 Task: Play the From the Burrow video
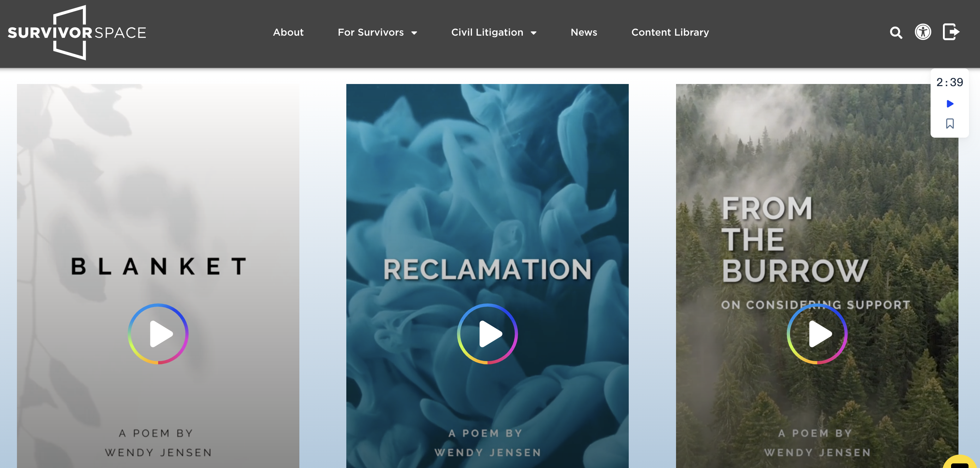pyautogui.click(x=817, y=334)
